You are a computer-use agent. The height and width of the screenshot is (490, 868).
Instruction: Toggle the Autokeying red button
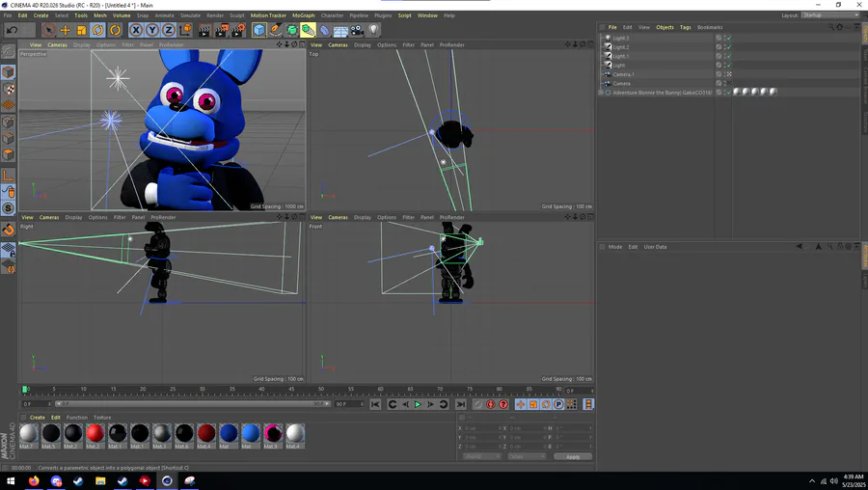(491, 405)
